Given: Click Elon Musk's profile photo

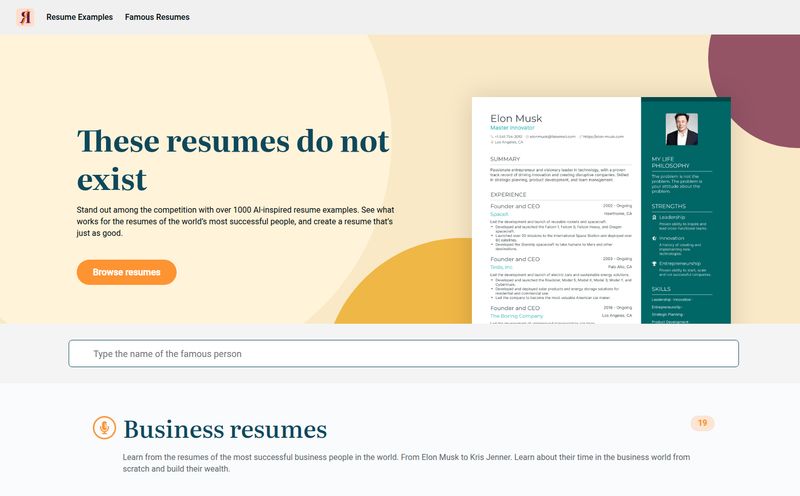Looking at the screenshot, I should pyautogui.click(x=682, y=129).
